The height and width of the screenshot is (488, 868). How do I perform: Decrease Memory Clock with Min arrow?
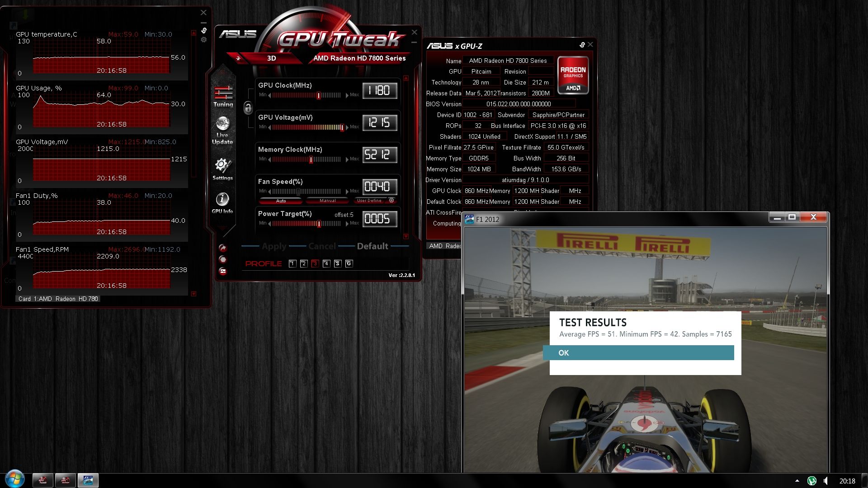click(269, 160)
